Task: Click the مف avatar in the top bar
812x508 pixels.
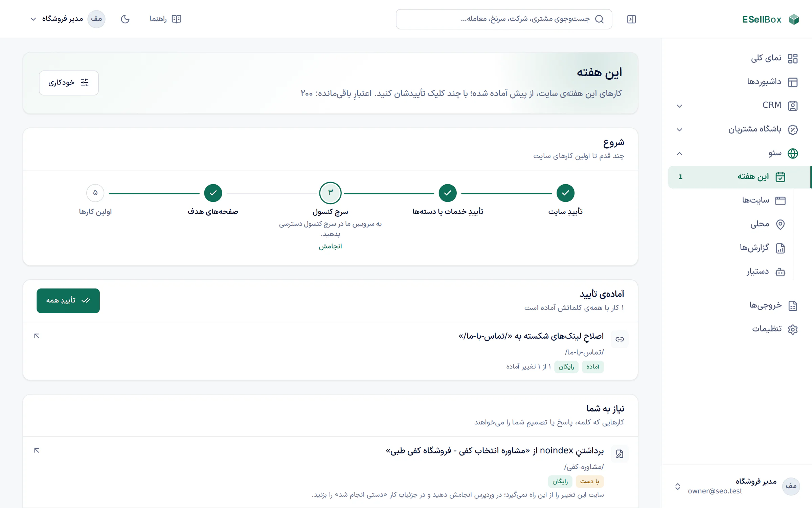Action: pos(96,19)
